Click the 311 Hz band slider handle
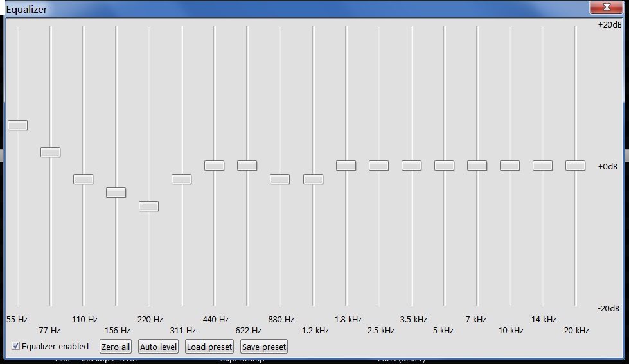This screenshot has height=364, width=629. 181,179
